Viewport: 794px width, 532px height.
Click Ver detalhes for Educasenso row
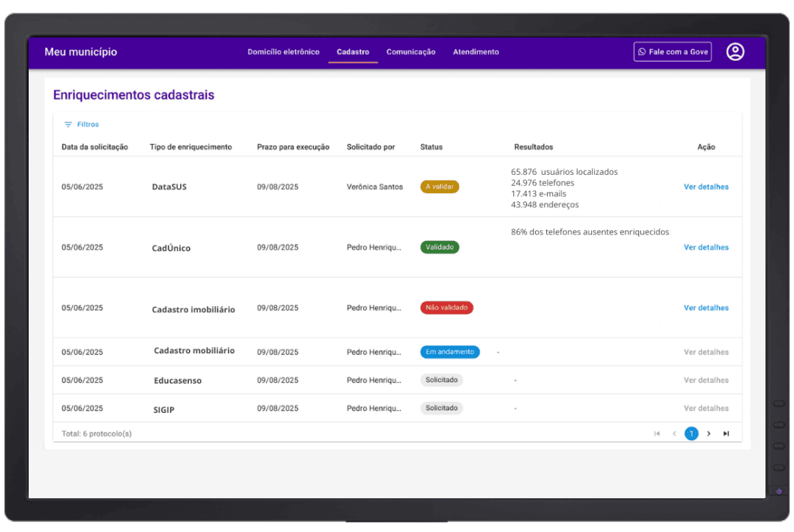706,380
